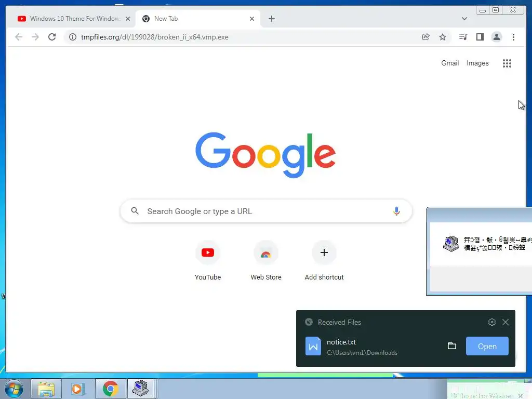Open Windows Explorer from the taskbar

click(x=46, y=389)
